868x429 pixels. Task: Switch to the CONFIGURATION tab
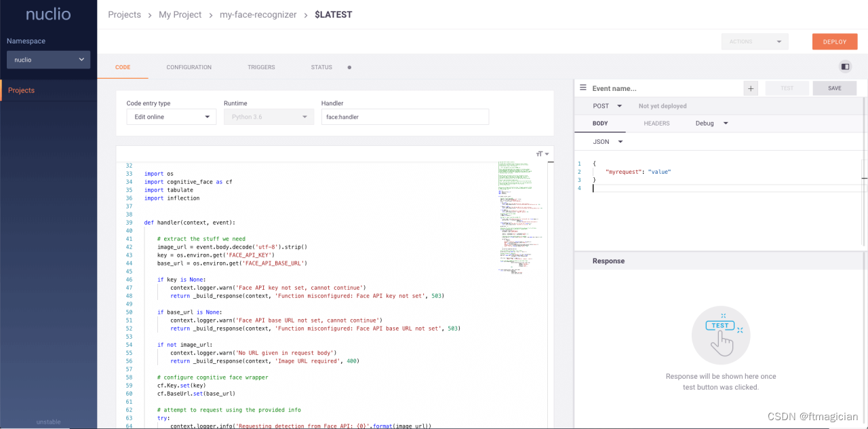click(x=189, y=67)
